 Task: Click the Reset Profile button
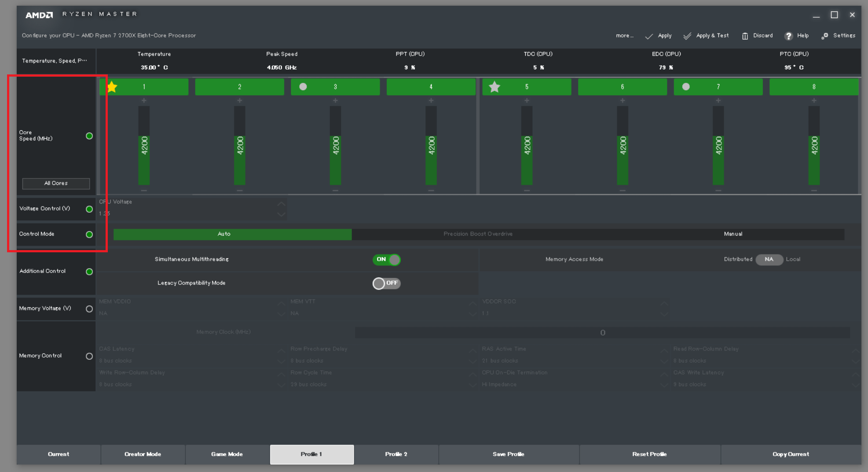650,454
